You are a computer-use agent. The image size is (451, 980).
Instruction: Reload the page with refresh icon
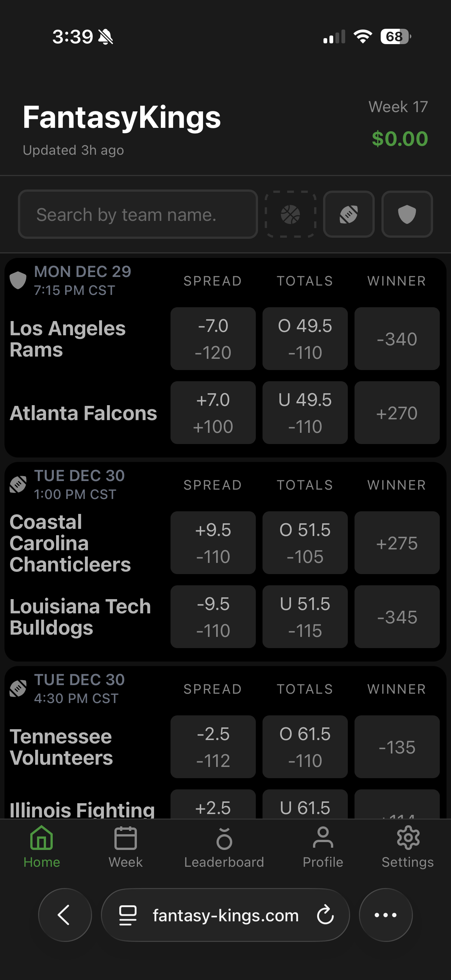tap(325, 915)
